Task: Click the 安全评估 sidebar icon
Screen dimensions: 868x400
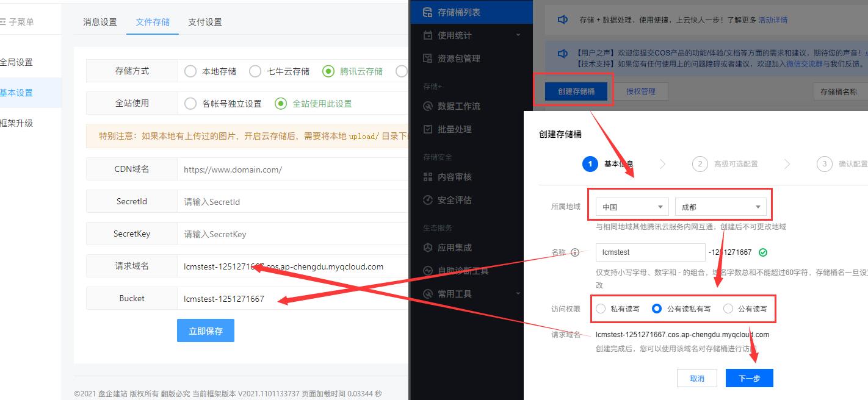Action: 428,200
